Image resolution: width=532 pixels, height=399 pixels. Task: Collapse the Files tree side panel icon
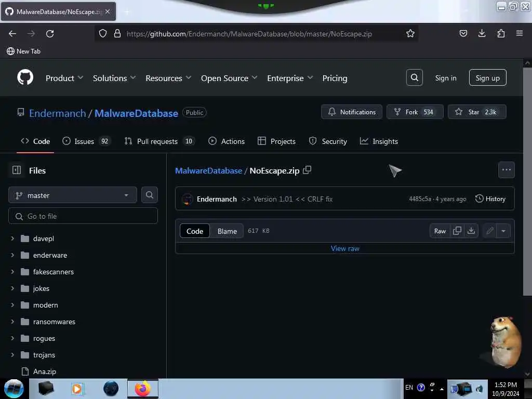click(x=17, y=170)
